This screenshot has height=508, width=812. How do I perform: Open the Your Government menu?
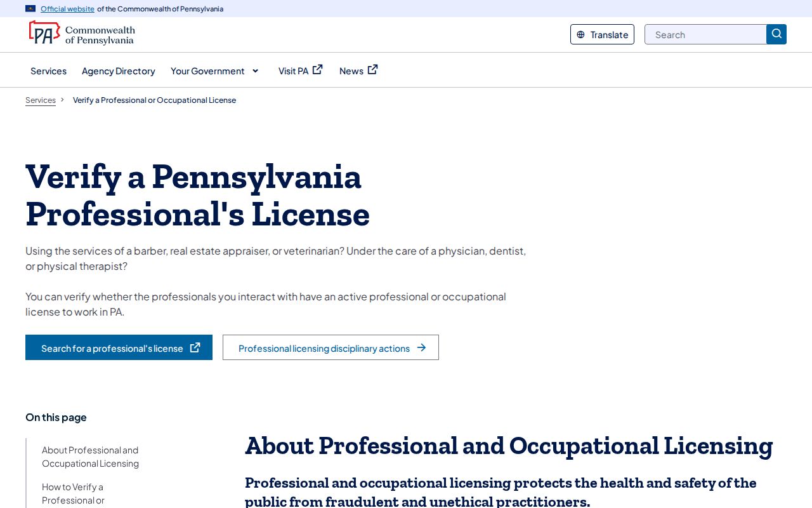click(x=215, y=70)
